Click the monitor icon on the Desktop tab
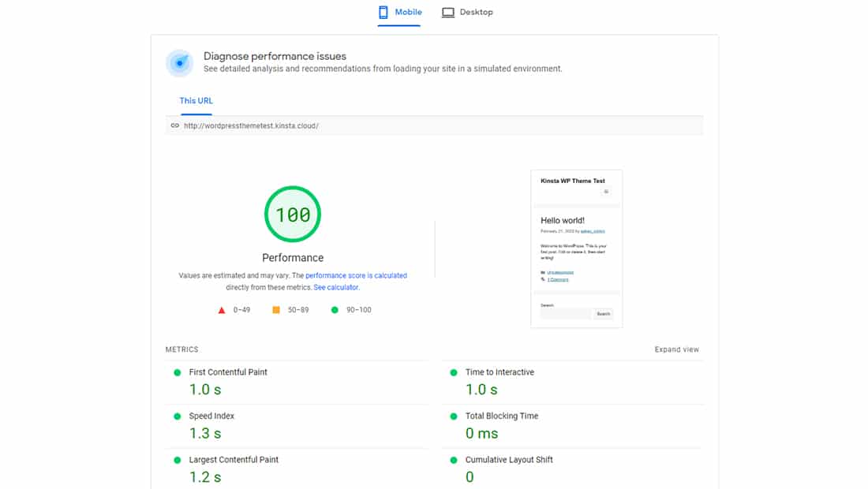 pos(448,12)
